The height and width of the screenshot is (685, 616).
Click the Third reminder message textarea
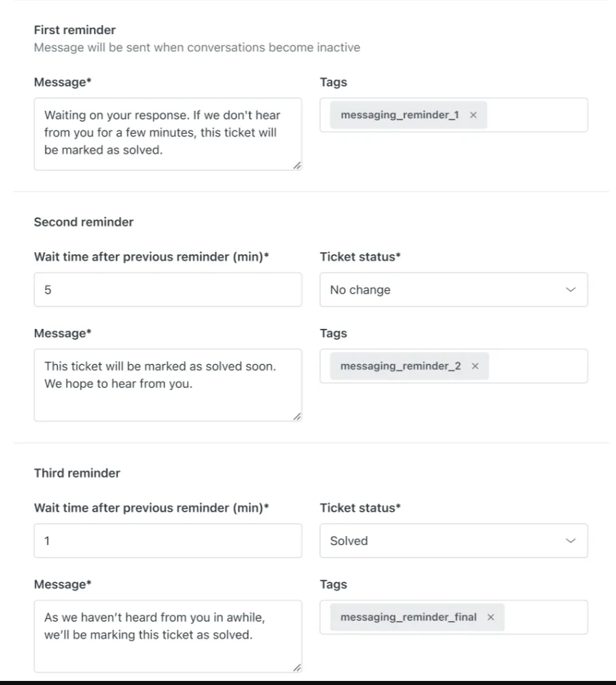pyautogui.click(x=167, y=636)
